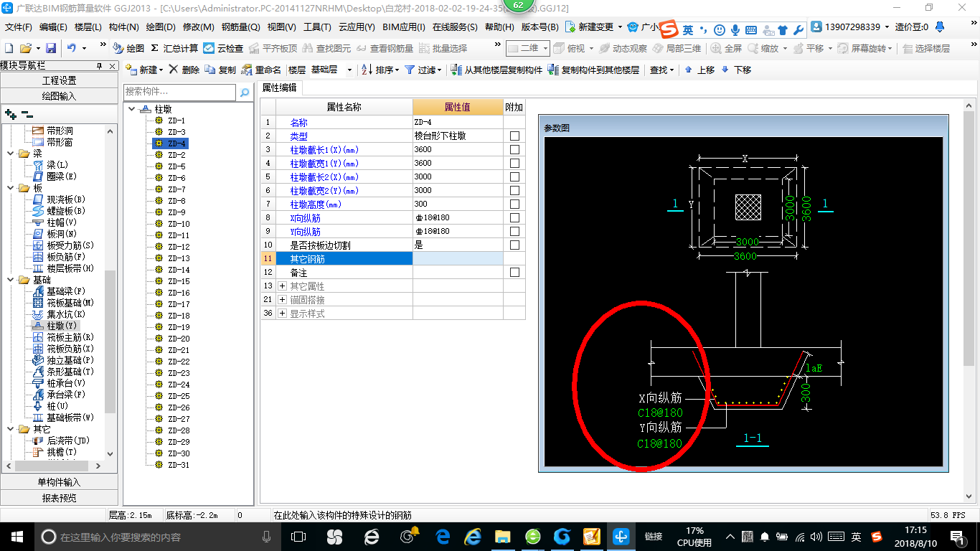Open the 文件(F) menu
Screen dimensions: 980x551
coord(18,27)
